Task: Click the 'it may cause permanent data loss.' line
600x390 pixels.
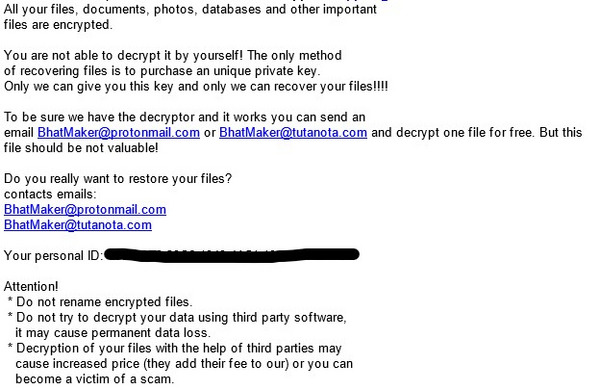Action: (113, 333)
